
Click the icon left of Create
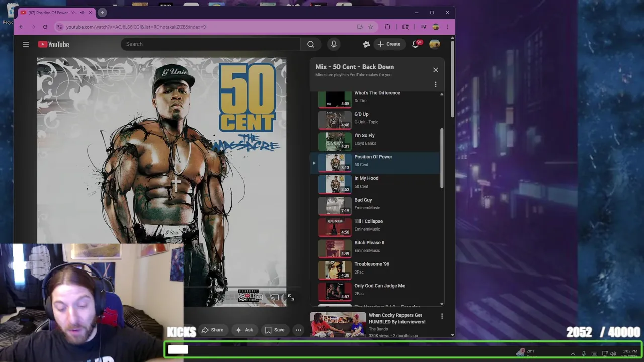coord(366,44)
